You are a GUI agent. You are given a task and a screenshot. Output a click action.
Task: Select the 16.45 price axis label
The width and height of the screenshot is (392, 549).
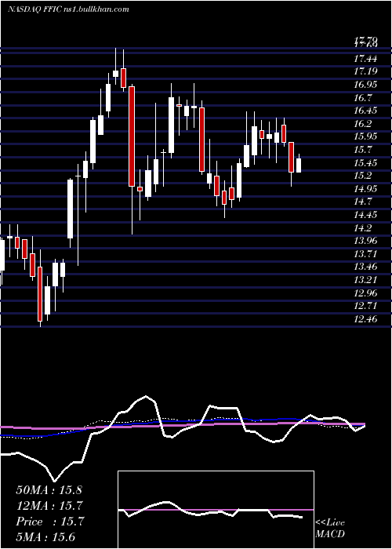365,111
